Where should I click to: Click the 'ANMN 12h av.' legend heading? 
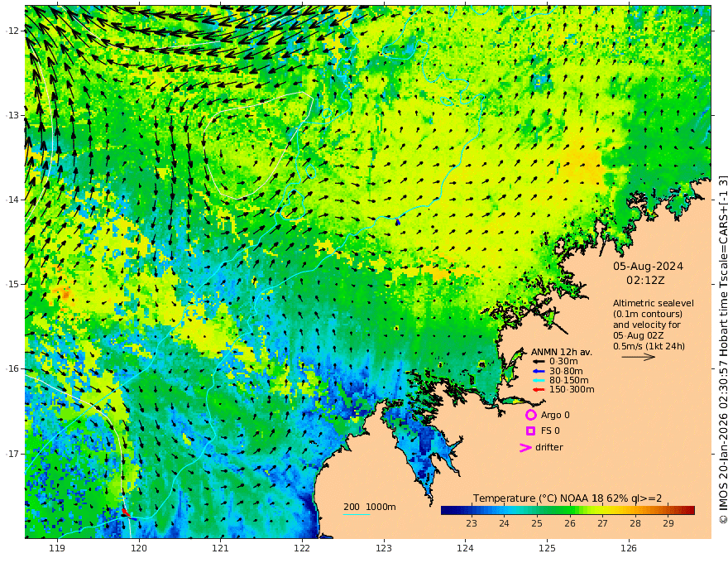point(562,352)
